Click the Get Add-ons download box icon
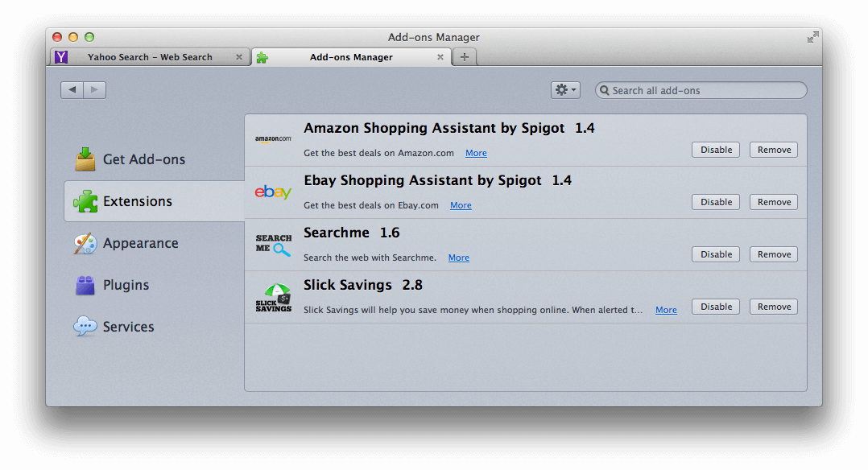 coord(85,159)
